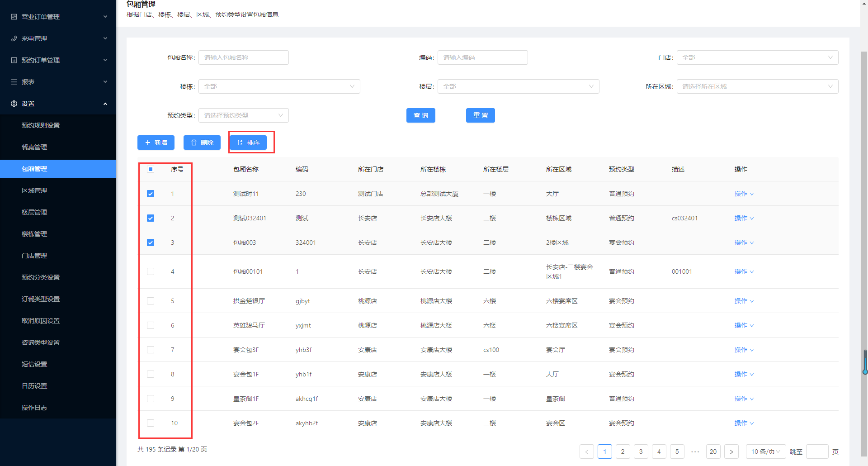Check row 4 包厢00101 checkbox
The image size is (868, 466).
click(x=151, y=271)
